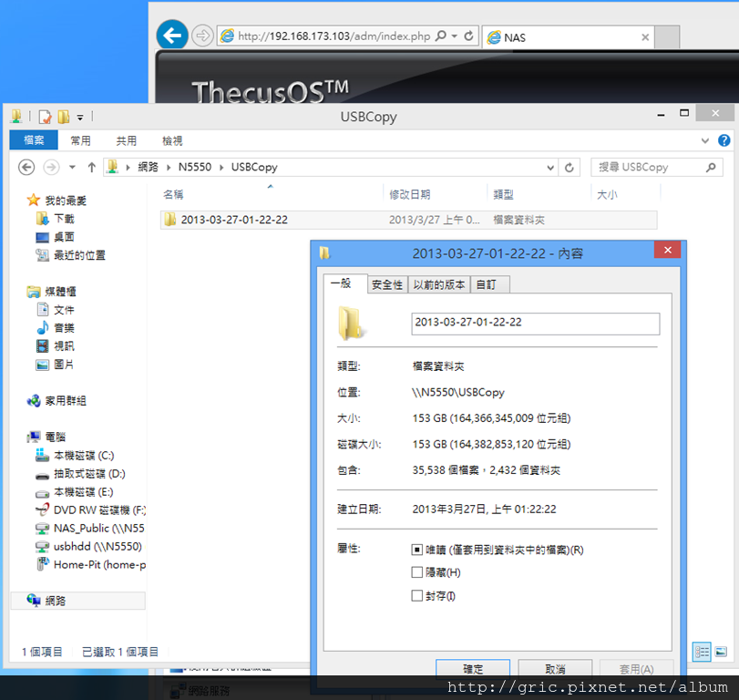Click the 搜尋 USBCopy search box
This screenshot has width=739, height=700.
tap(656, 168)
